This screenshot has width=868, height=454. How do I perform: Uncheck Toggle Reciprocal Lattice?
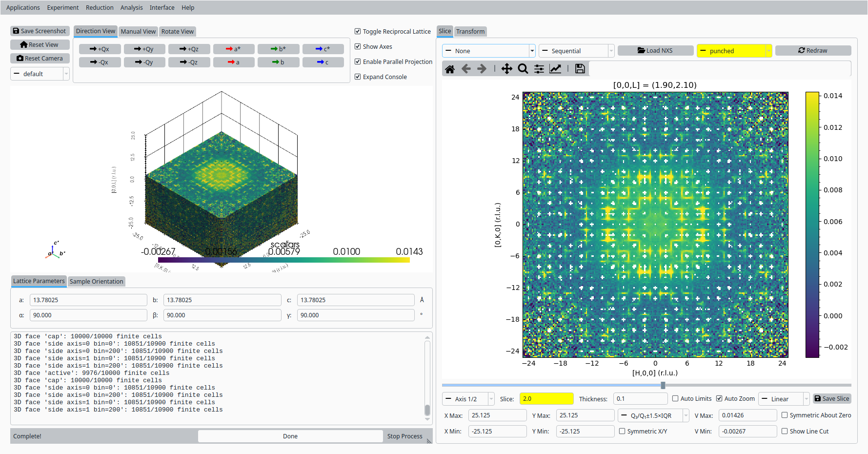pos(358,31)
